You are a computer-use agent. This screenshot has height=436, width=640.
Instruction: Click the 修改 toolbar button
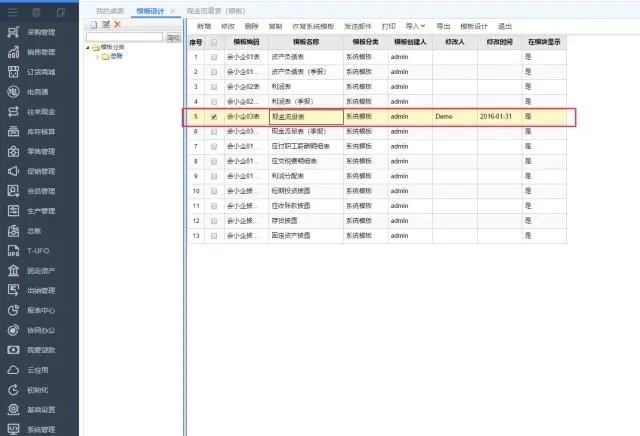coord(228,26)
